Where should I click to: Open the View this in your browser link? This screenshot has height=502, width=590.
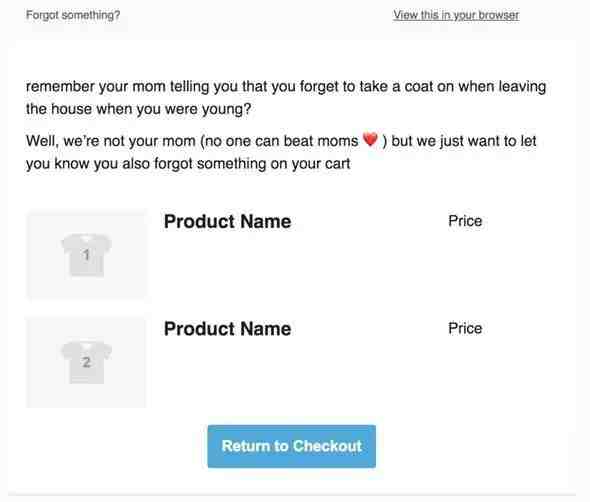coord(456,15)
